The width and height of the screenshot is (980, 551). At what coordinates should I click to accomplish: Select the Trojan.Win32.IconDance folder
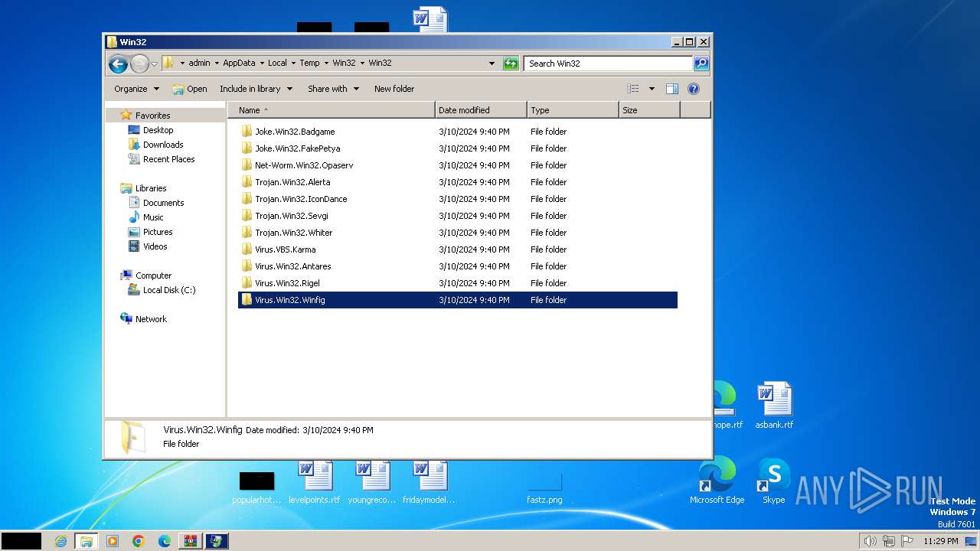tap(457, 199)
